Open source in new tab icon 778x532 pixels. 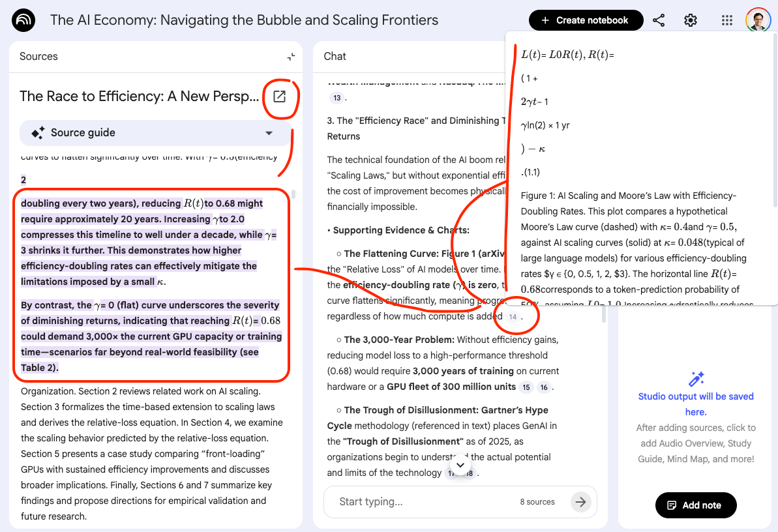click(x=279, y=96)
